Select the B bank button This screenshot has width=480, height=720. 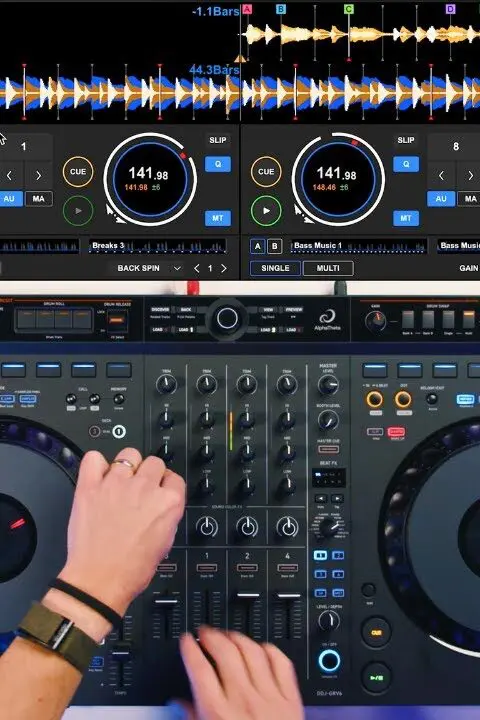[274, 246]
